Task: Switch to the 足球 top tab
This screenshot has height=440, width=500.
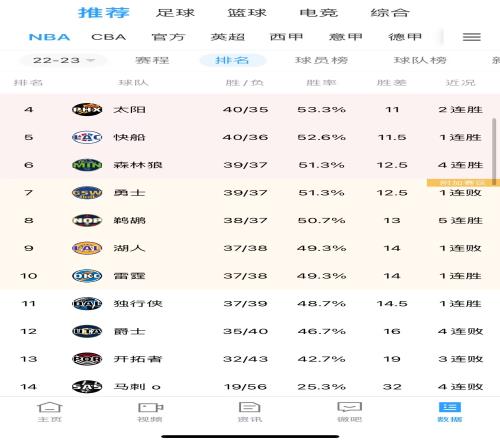Action: pos(175,13)
